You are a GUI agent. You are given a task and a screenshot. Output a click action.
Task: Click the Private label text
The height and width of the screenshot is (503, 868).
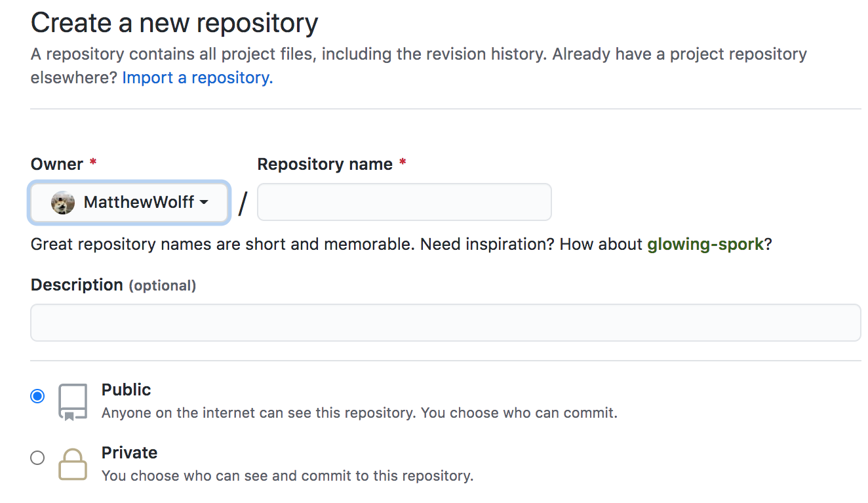tap(129, 452)
